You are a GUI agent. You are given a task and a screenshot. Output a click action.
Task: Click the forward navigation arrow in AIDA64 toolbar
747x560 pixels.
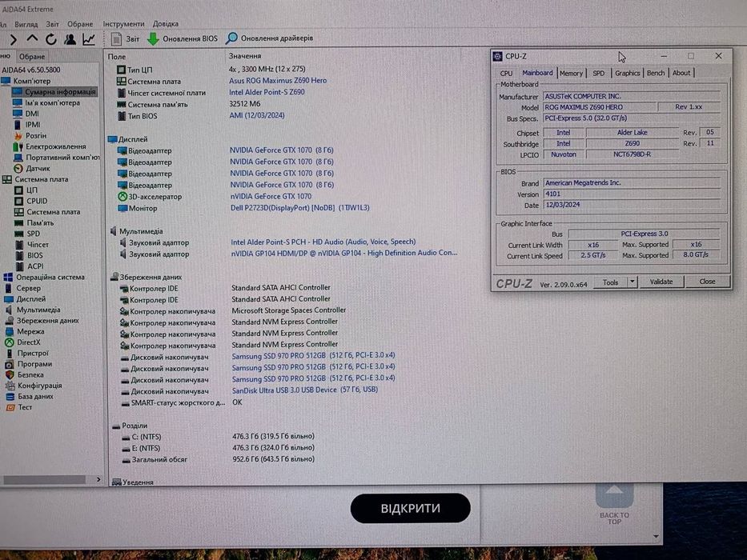coord(14,39)
